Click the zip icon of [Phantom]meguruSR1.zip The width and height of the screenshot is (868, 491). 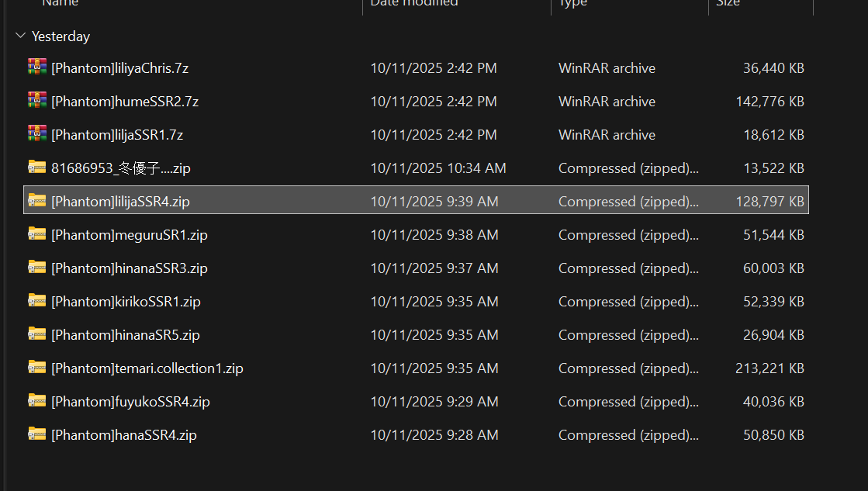[36, 234]
